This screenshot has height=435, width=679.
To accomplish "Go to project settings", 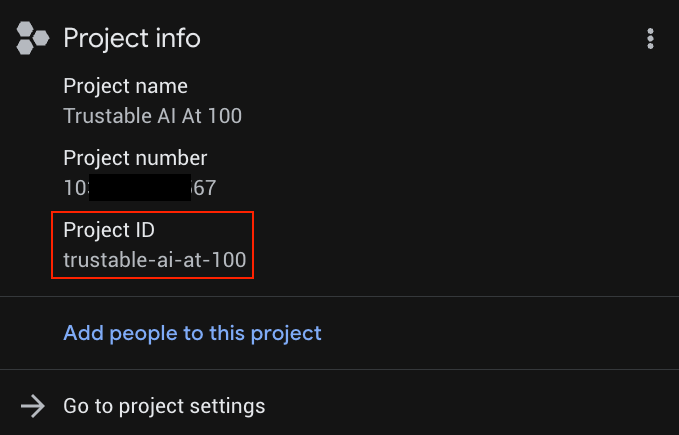I will pos(164,406).
